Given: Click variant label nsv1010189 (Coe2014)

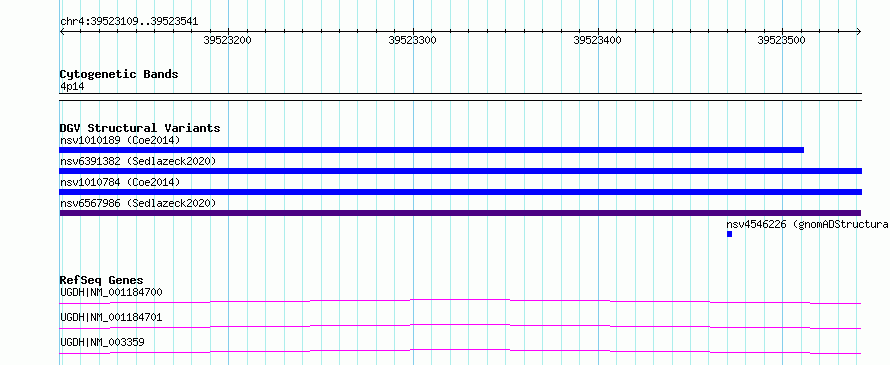Looking at the screenshot, I should coord(120,140).
